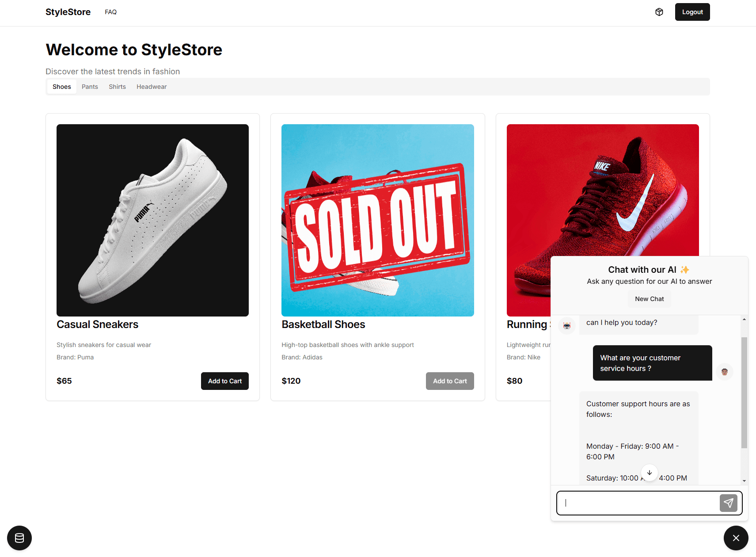Go to StyleStore home logo
Screen dimensions: 756x557
tap(68, 12)
